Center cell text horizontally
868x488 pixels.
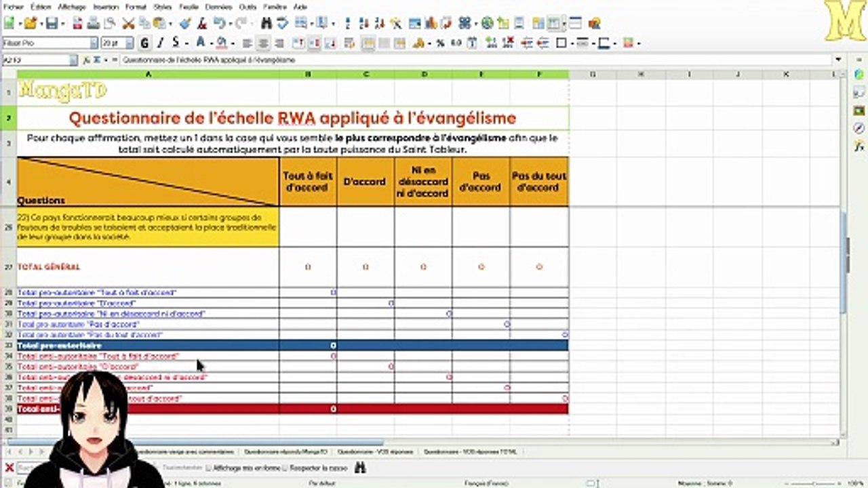(262, 43)
